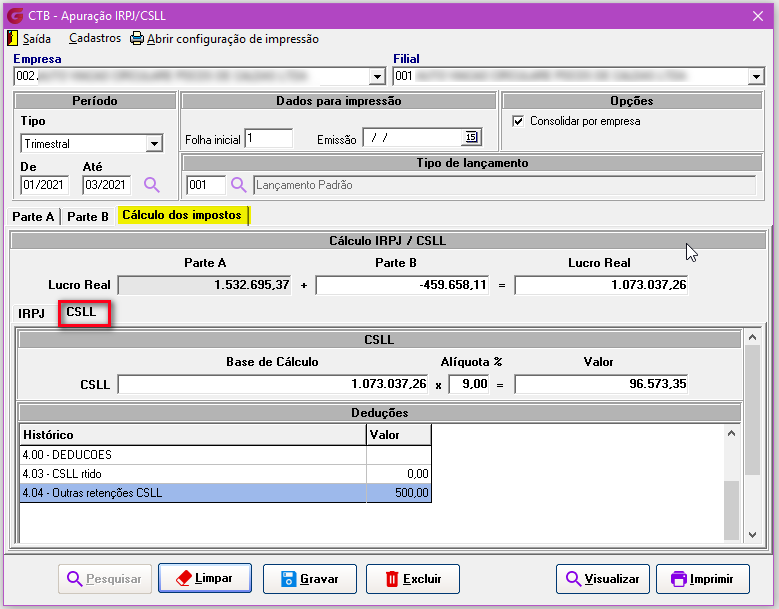Click the Valor column header in Deduções

click(398, 435)
